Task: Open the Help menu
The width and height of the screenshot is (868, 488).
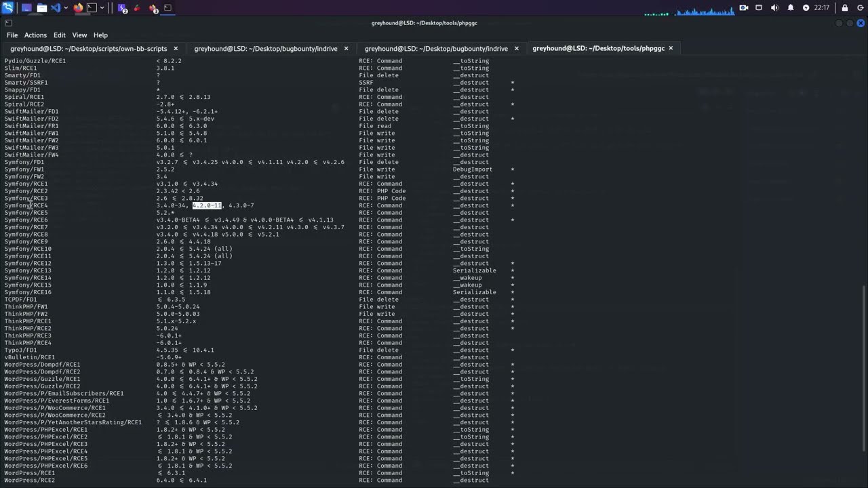Action: tap(100, 35)
